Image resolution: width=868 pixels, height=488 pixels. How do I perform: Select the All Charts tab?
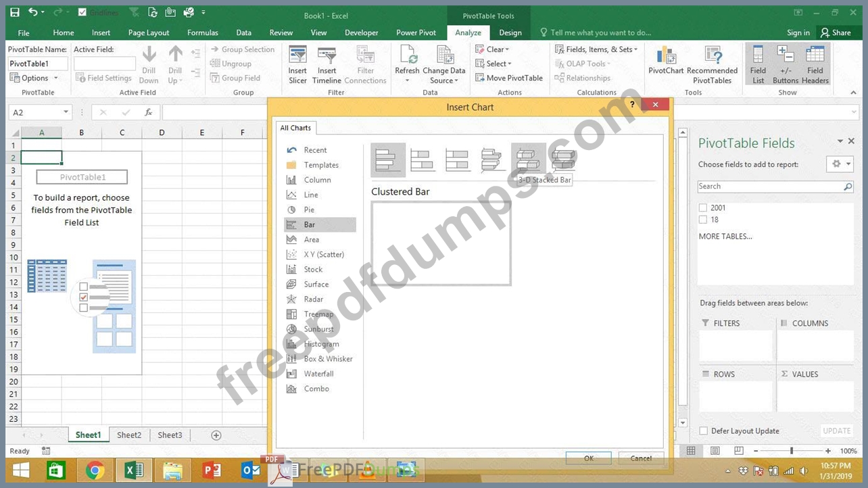tap(295, 128)
